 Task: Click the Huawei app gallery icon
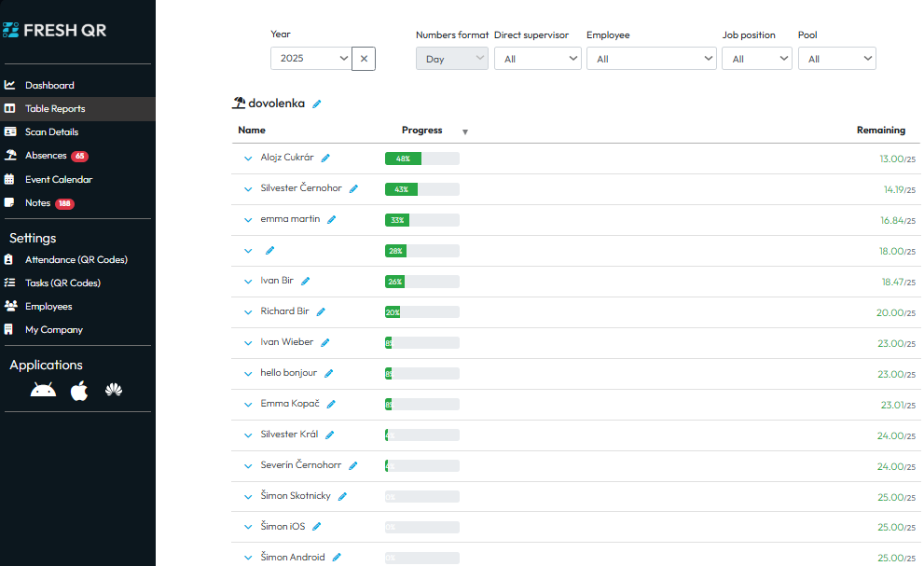click(x=114, y=391)
